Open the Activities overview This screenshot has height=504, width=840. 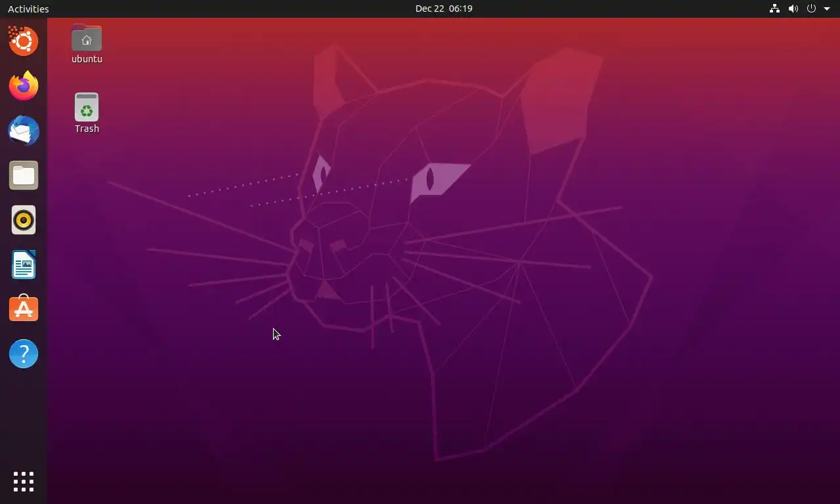tap(28, 9)
